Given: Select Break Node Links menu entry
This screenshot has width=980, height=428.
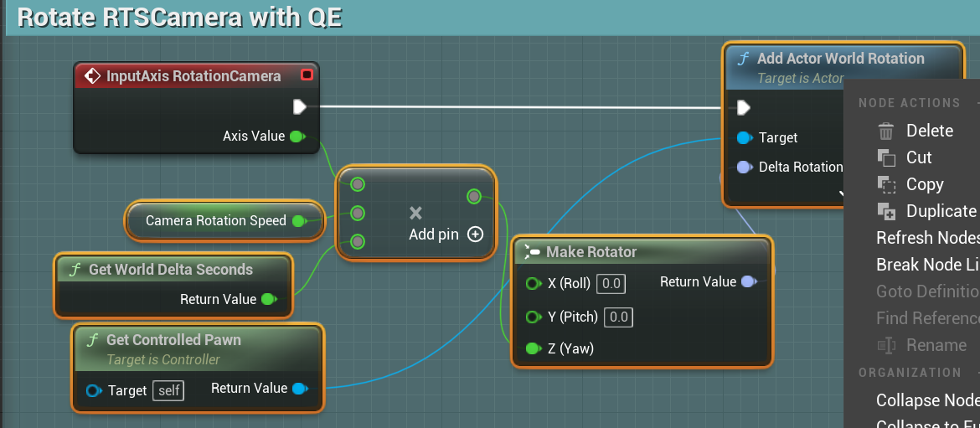Looking at the screenshot, I should (x=928, y=265).
